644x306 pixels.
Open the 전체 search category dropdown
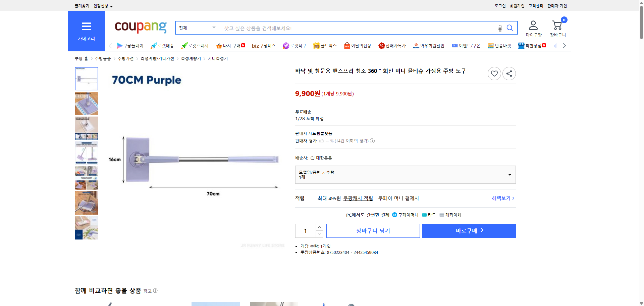pyautogui.click(x=197, y=28)
